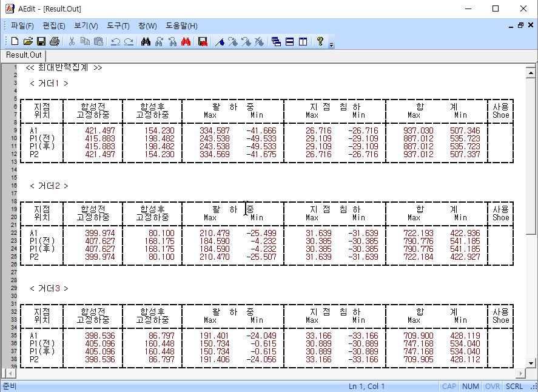
Task: Click the vertical scrollbar thumb
Action: [x=531, y=156]
